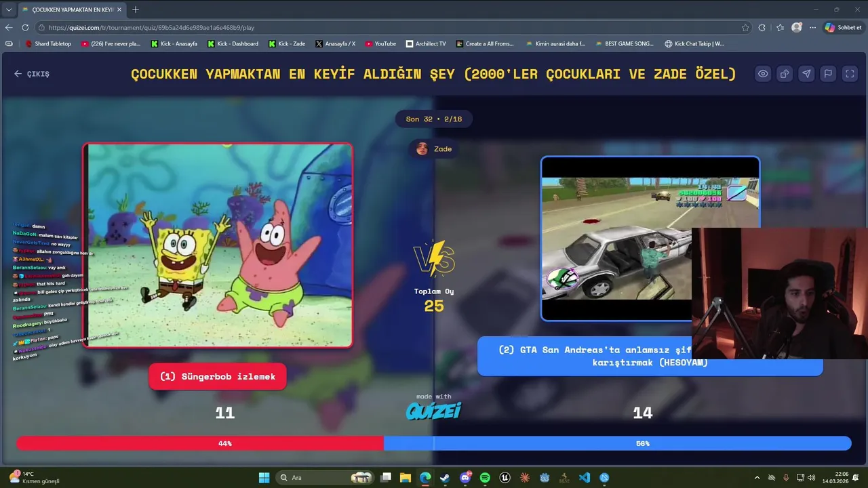Reload the page with the refresh icon
The image size is (868, 488).
(25, 28)
